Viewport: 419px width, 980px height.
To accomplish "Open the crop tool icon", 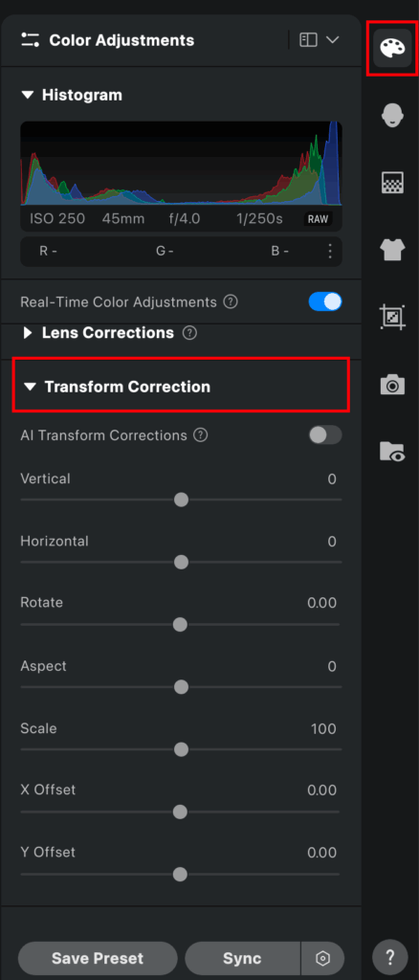I will click(x=392, y=317).
